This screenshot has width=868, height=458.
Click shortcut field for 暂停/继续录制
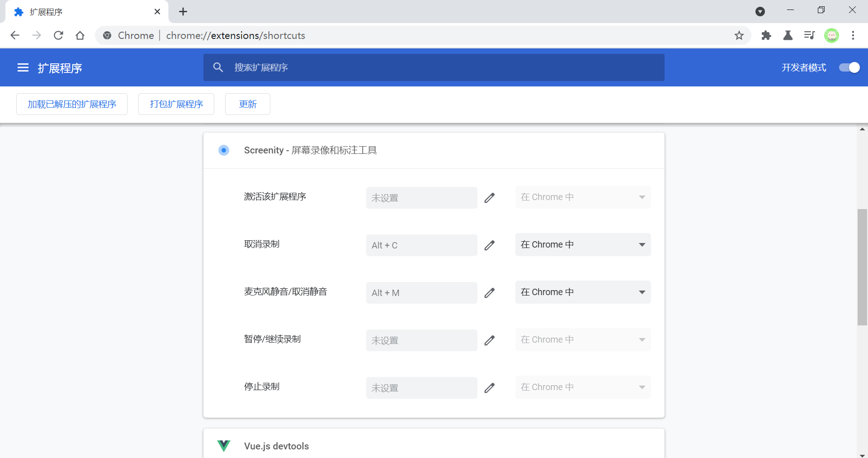coord(422,340)
